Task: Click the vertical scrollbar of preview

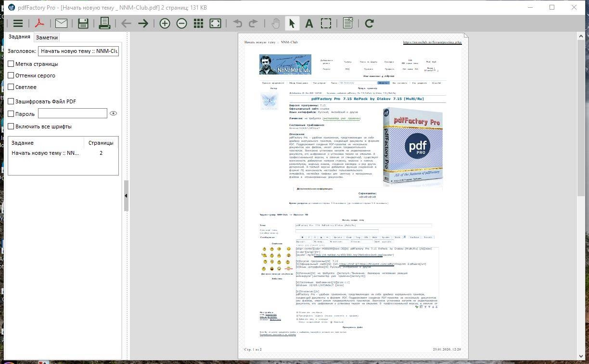Action: tap(581, 197)
